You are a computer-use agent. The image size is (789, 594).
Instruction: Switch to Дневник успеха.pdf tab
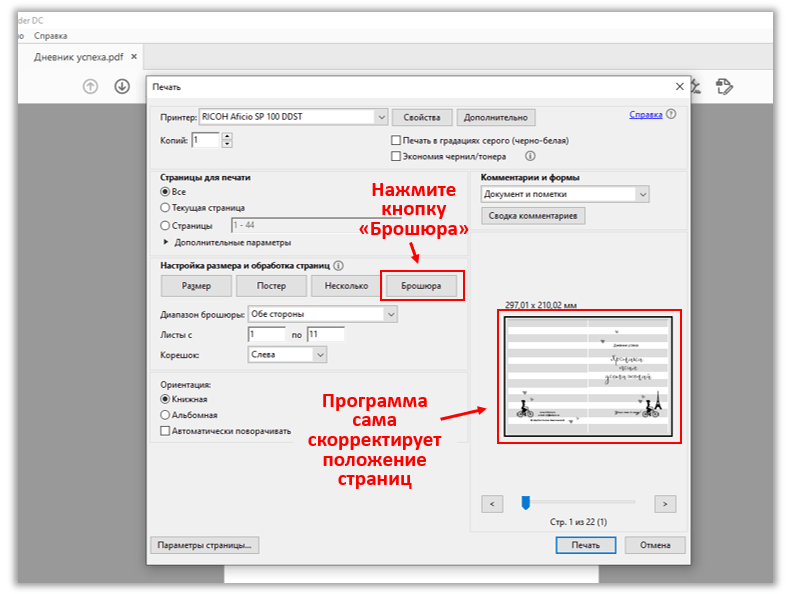coord(78,57)
